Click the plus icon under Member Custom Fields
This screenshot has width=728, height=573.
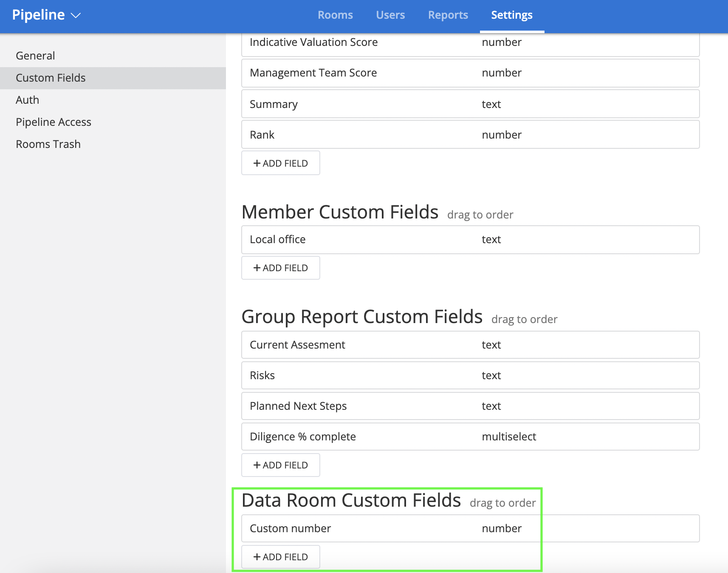(257, 268)
